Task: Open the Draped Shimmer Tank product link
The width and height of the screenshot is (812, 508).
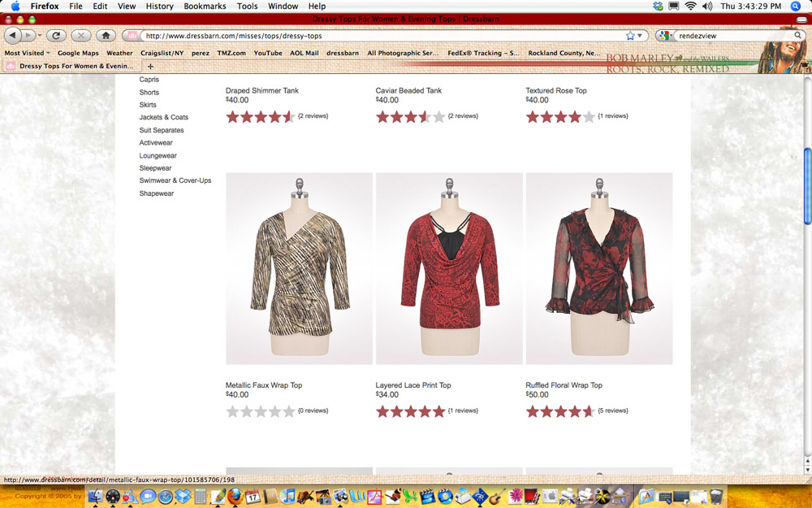Action: (262, 90)
